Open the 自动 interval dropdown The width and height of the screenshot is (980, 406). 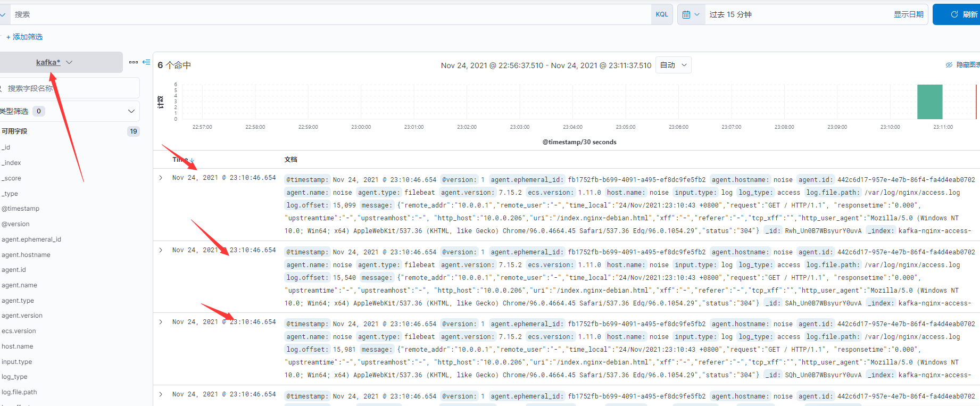click(674, 65)
